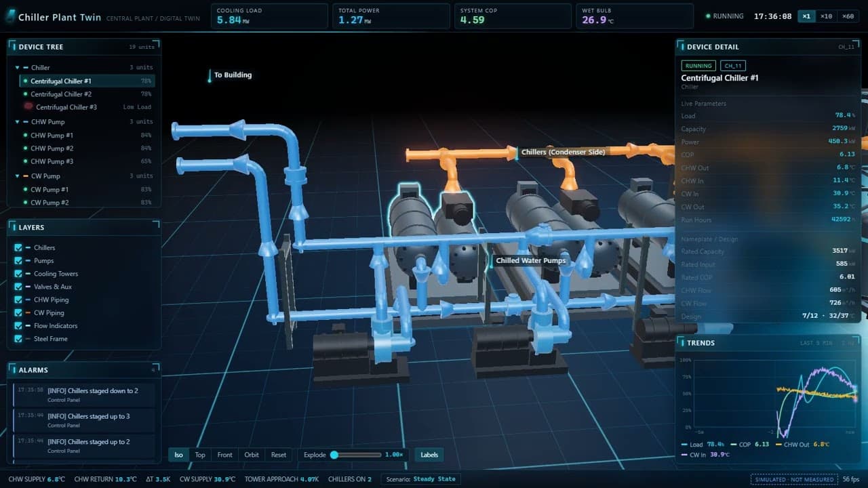Click the Chillers (Condenser Side) 3D label

[x=563, y=152]
